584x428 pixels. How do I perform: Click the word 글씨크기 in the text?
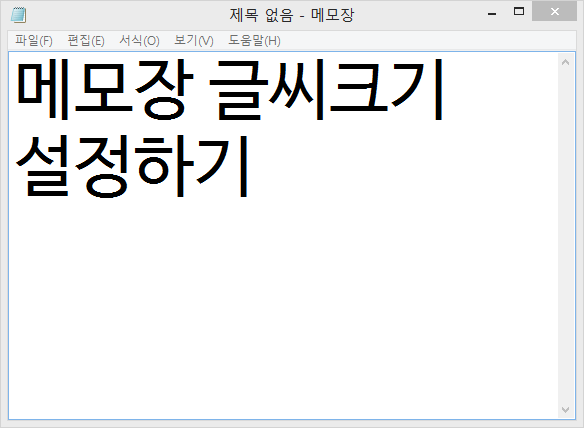326,89
